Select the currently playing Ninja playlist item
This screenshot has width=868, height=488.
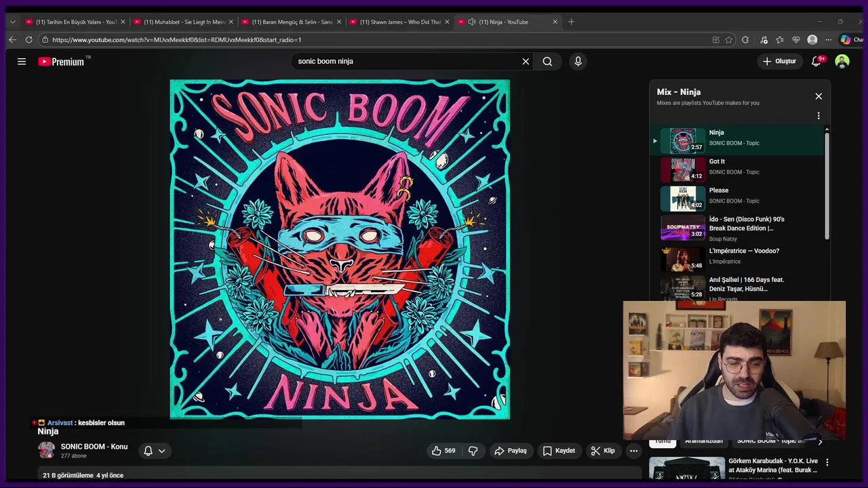click(x=737, y=140)
